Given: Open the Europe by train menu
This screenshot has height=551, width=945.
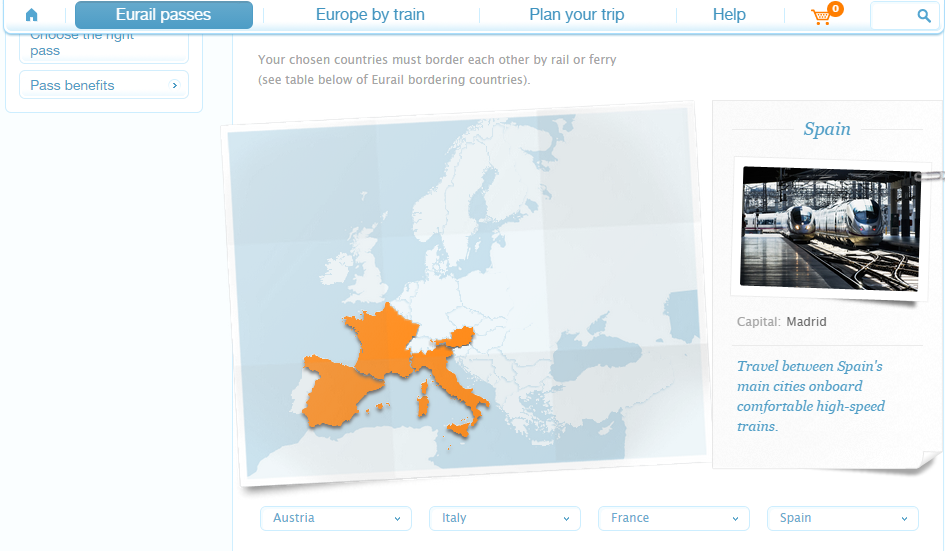Looking at the screenshot, I should point(370,15).
